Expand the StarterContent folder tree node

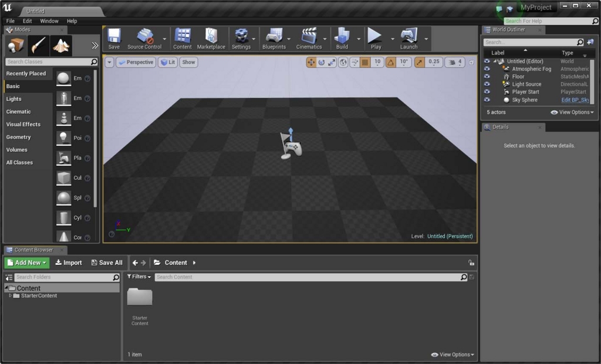11,295
